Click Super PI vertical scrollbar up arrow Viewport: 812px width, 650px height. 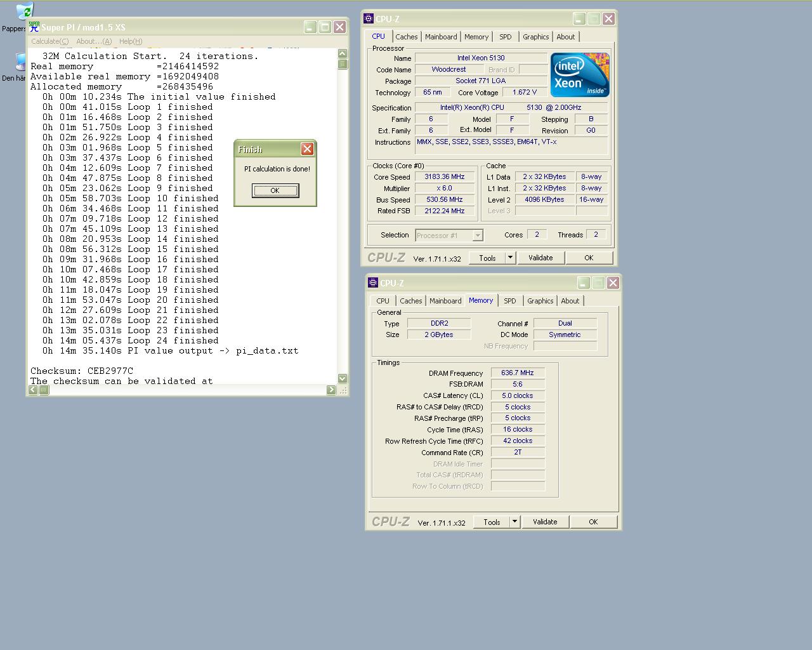pos(343,54)
